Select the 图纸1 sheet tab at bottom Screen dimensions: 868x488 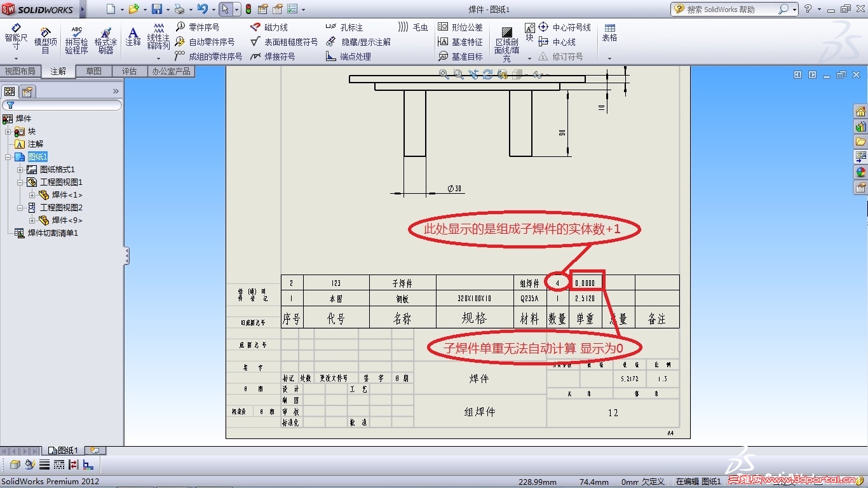[x=64, y=451]
